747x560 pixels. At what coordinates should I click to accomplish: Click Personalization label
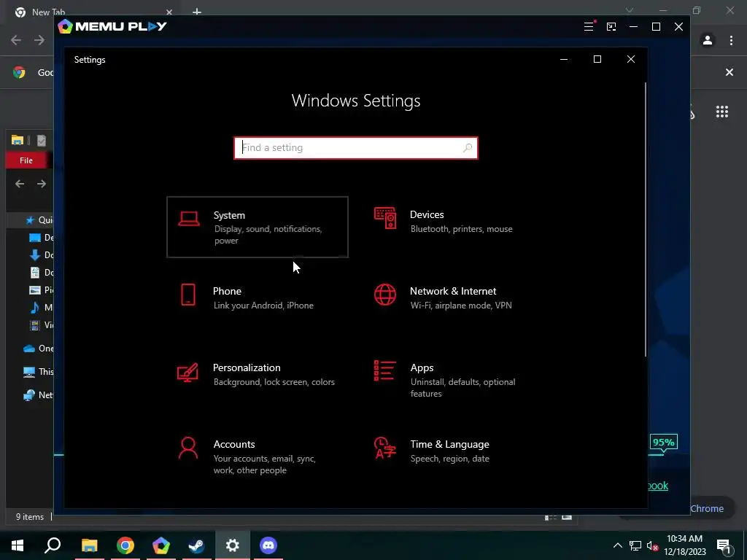click(247, 367)
